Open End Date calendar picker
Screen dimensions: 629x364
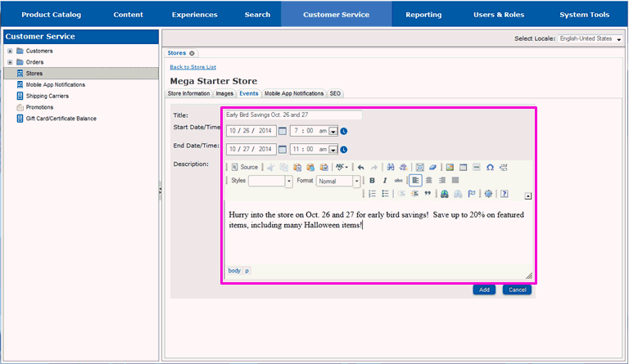coord(283,150)
